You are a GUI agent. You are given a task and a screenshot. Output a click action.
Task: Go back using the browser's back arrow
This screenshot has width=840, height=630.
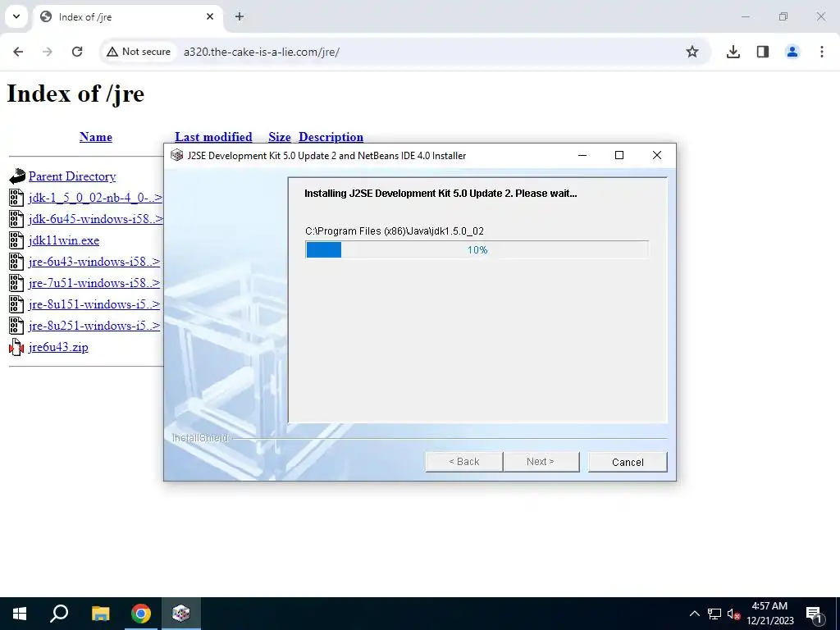point(18,52)
